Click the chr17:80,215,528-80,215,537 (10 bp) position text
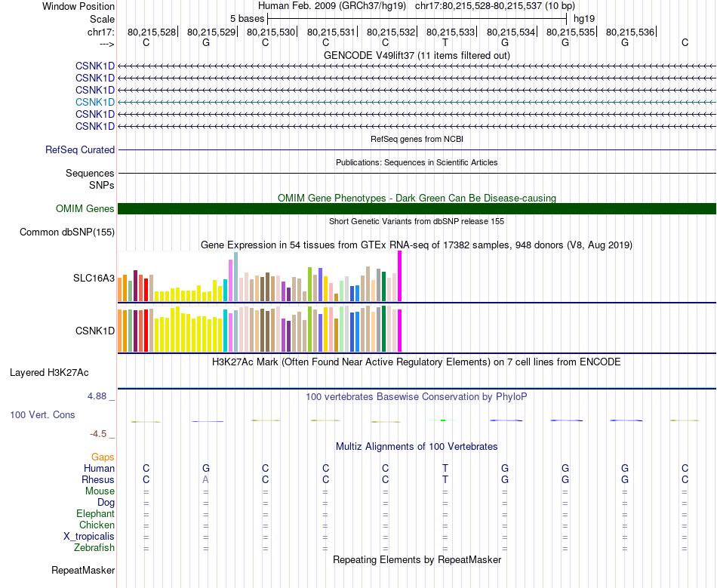Image resolution: width=717 pixels, height=588 pixels. click(x=495, y=6)
